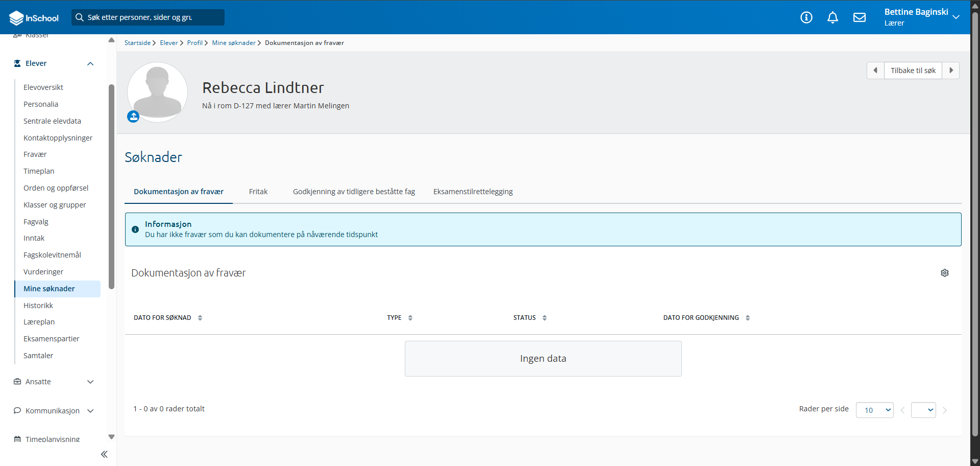This screenshot has width=980, height=466.
Task: Click the sidebar scrollbar thumb
Action: [x=111, y=187]
